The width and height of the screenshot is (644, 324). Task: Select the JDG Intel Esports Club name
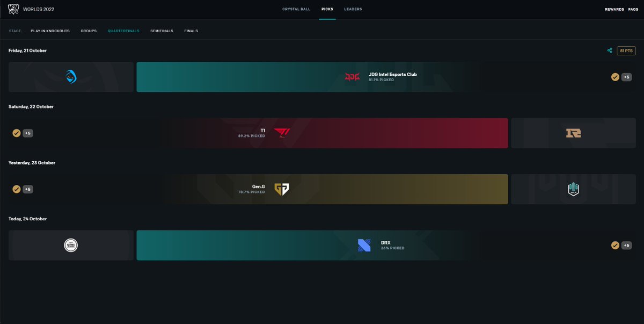[x=393, y=75]
